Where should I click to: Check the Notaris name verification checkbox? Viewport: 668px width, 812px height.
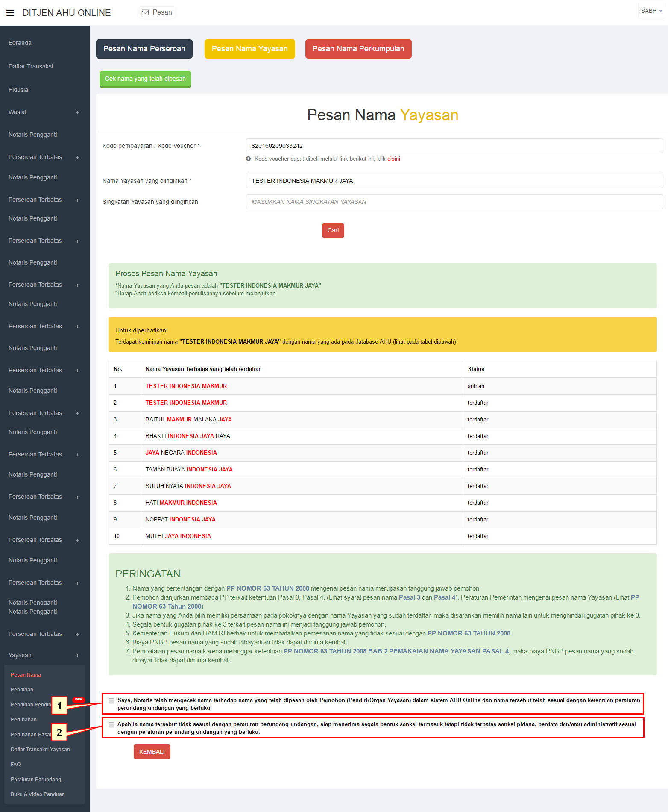point(111,701)
